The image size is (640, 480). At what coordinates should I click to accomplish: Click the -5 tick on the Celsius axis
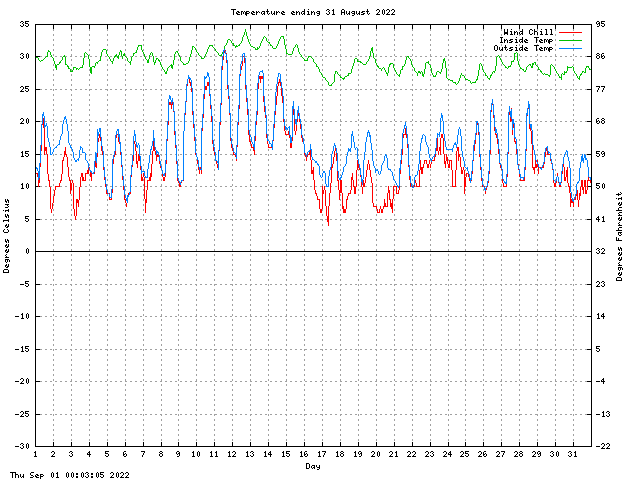pyautogui.click(x=24, y=284)
